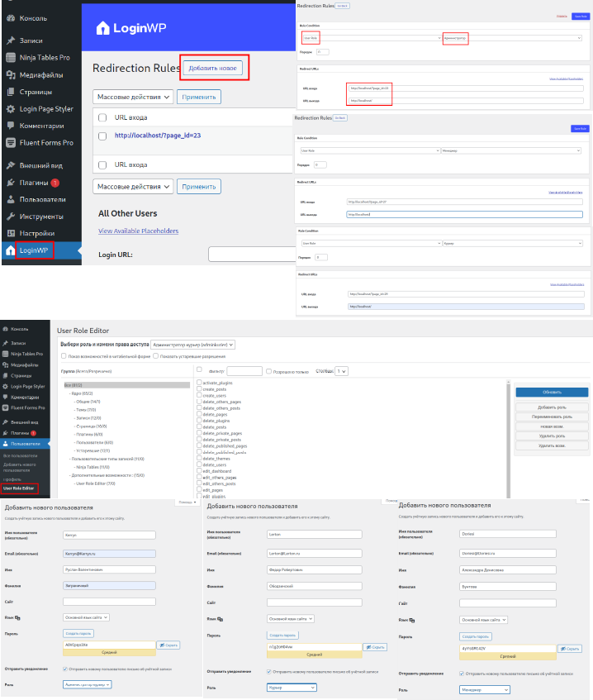Check the delete_themes capability
593x700 pixels.
pos(199,458)
